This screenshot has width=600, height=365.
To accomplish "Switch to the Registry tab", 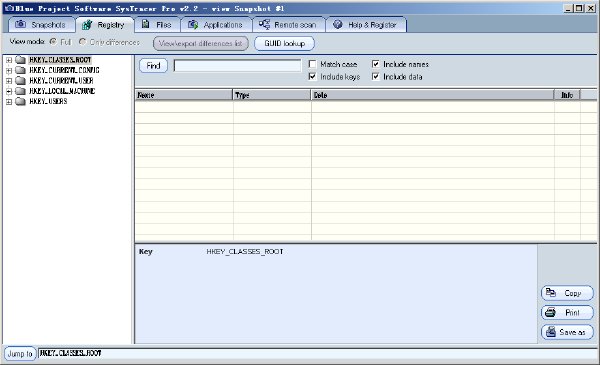I will 104,25.
